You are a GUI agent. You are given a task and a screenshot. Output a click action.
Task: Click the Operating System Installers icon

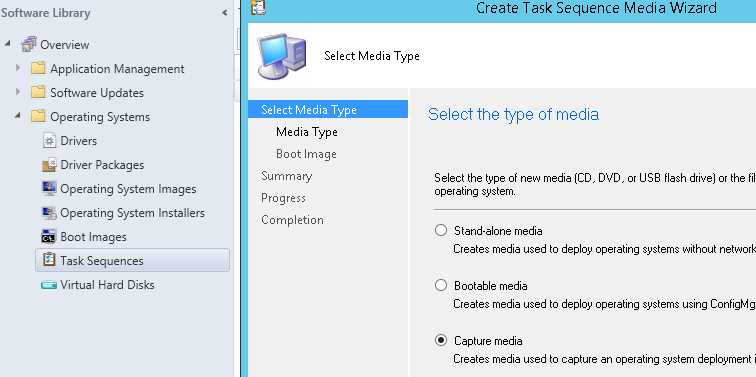click(x=49, y=213)
